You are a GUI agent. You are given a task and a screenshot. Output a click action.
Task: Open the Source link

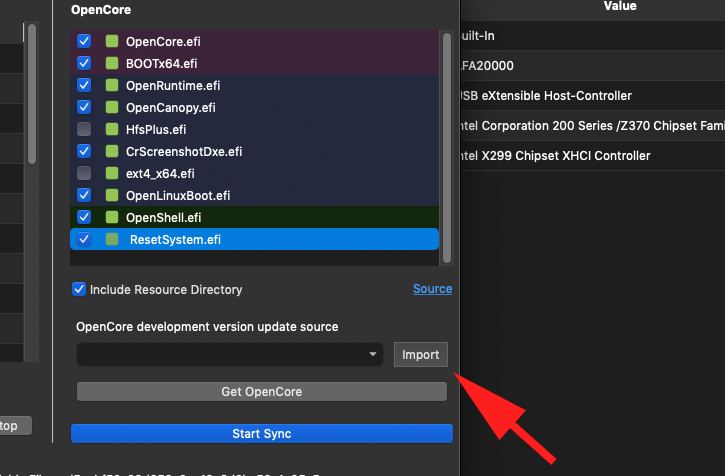[x=432, y=289]
